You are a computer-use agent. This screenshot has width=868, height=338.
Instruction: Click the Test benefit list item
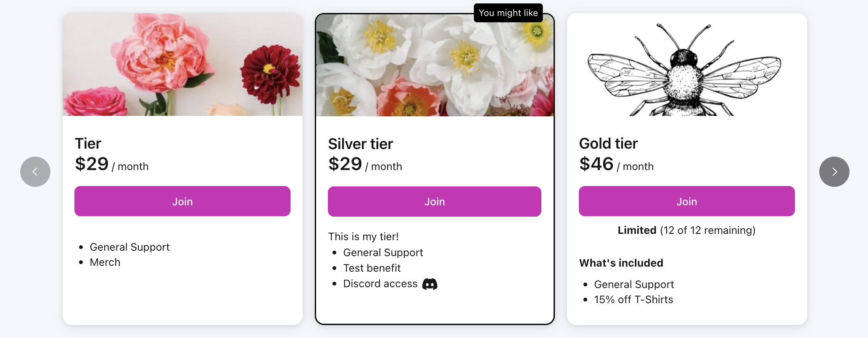pos(372,268)
